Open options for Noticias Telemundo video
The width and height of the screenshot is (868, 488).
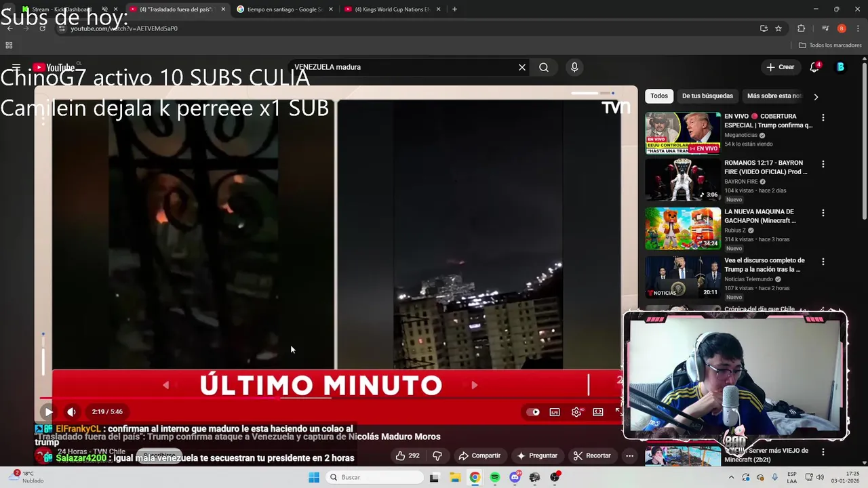click(x=823, y=262)
